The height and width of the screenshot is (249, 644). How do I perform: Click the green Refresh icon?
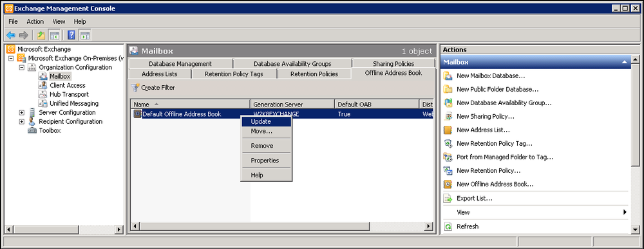click(x=448, y=226)
